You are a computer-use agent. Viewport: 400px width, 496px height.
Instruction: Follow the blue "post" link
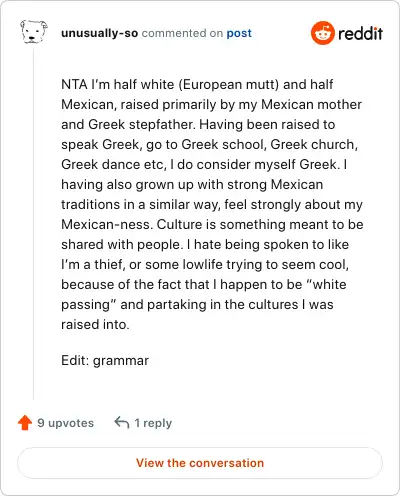tap(239, 33)
